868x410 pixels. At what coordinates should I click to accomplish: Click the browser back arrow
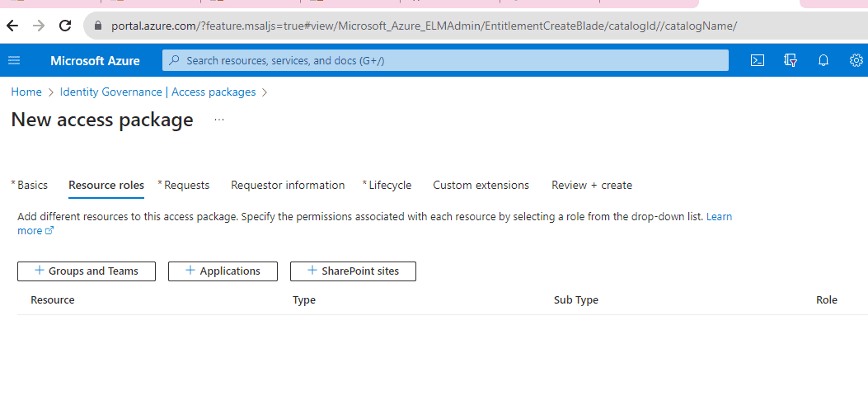(12, 26)
